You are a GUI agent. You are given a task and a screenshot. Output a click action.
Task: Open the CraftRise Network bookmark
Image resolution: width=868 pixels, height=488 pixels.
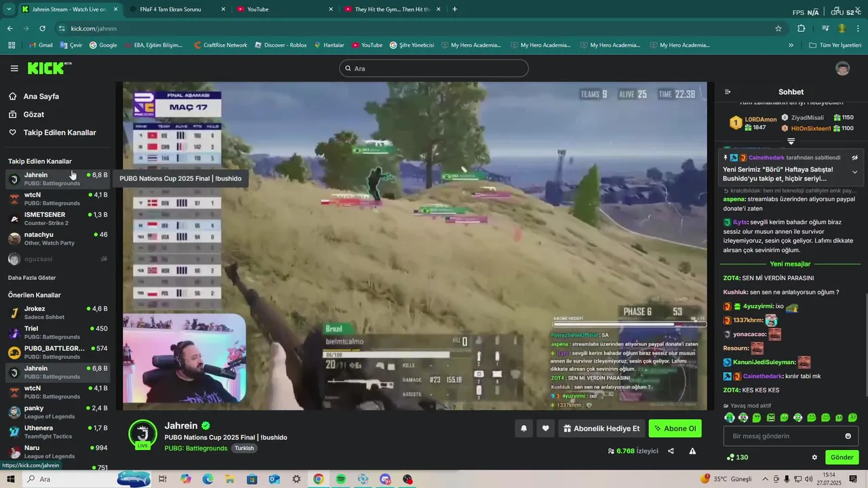[x=220, y=45]
